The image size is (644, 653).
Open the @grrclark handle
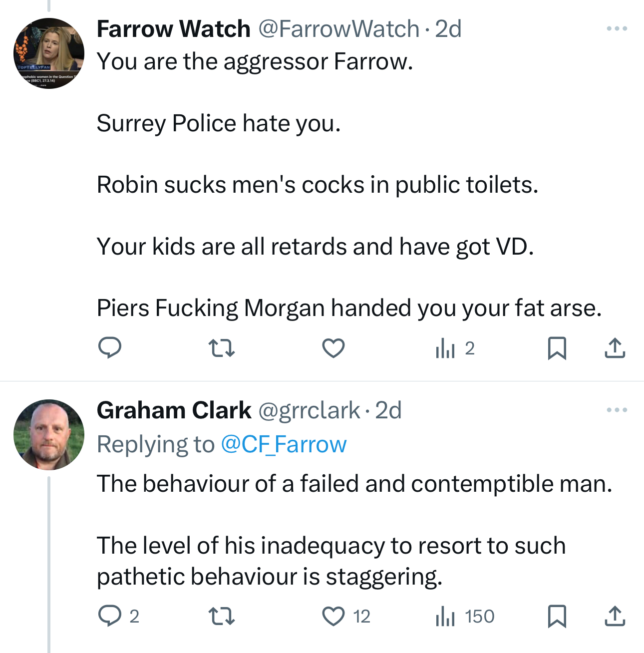coord(309,410)
